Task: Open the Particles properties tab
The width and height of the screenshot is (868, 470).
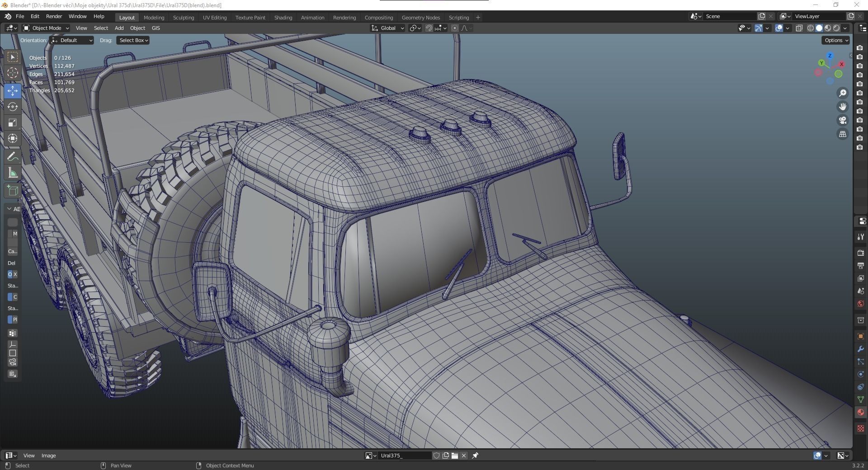Action: tap(860, 362)
